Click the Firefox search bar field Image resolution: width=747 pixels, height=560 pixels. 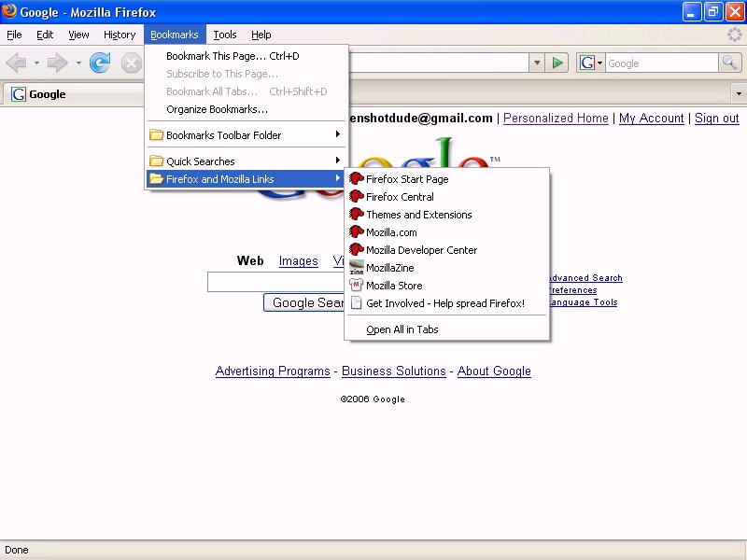[x=662, y=63]
